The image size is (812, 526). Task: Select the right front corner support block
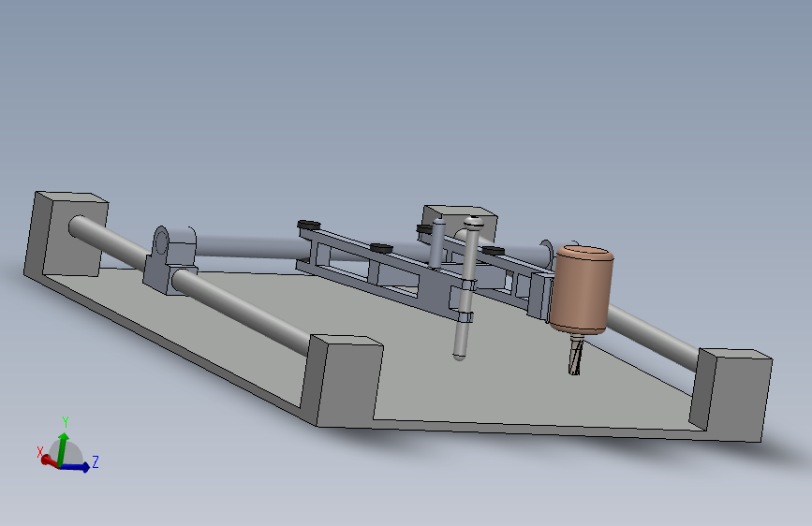coord(731,395)
